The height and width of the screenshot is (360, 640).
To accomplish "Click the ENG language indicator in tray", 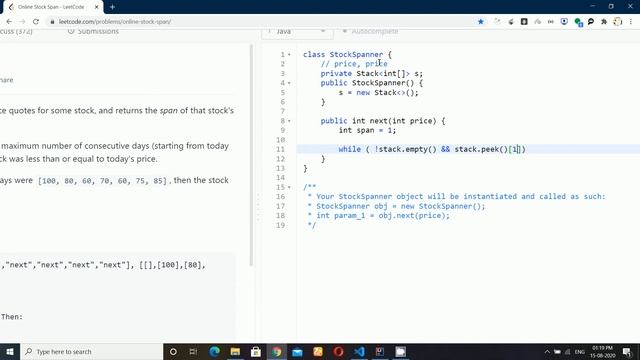I will 580,352.
